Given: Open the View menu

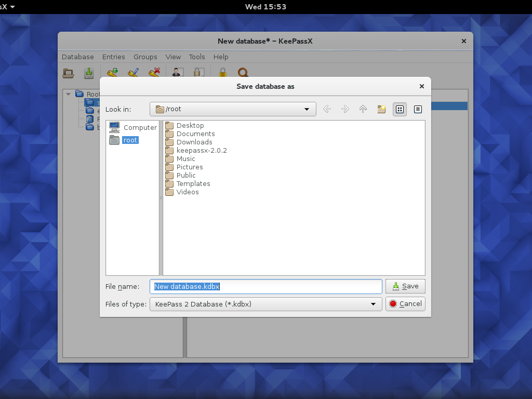Looking at the screenshot, I should [173, 57].
